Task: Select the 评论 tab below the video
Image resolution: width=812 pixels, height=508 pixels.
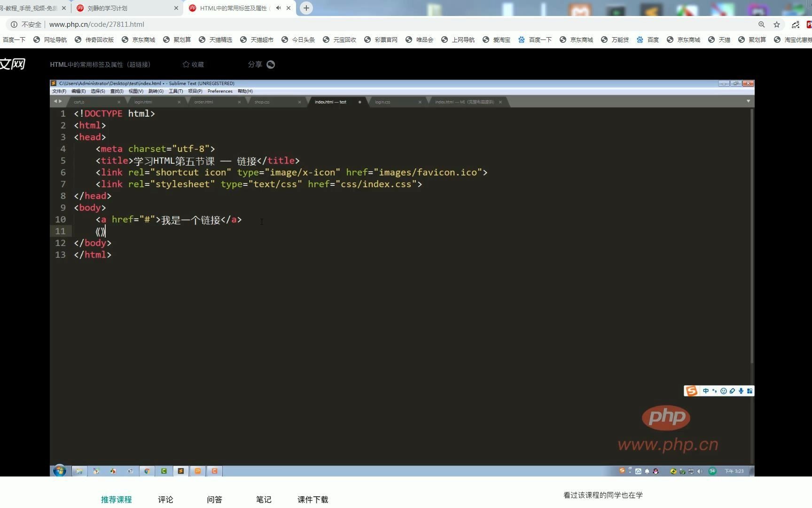Action: click(x=165, y=500)
